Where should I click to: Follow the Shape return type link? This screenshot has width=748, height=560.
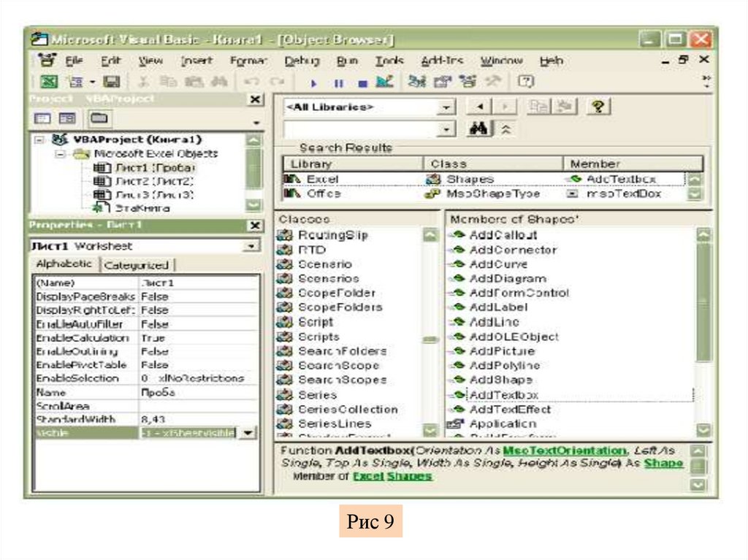pyautogui.click(x=663, y=463)
